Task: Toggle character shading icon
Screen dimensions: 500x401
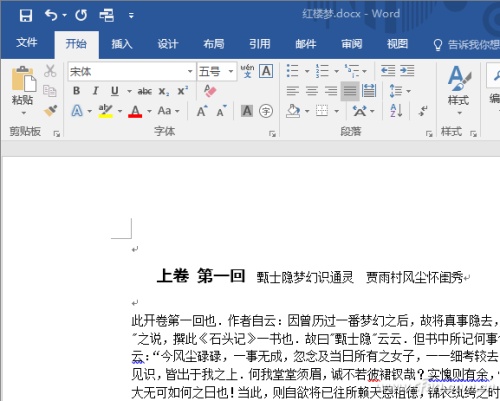Action: [x=247, y=111]
